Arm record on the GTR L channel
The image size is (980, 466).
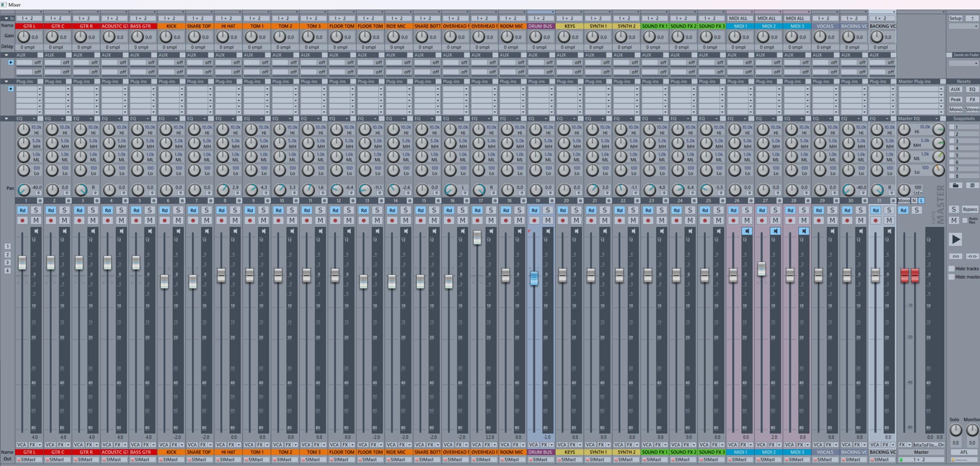point(23,220)
